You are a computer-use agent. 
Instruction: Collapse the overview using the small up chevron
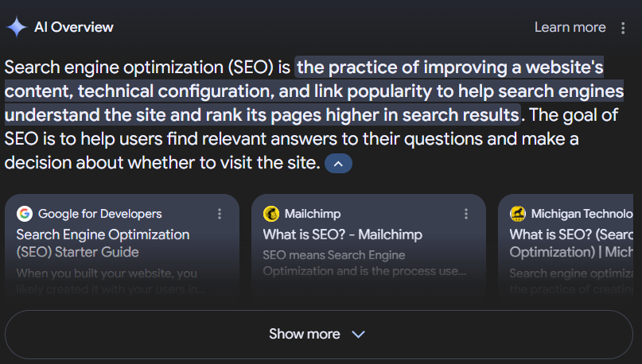[x=338, y=164]
